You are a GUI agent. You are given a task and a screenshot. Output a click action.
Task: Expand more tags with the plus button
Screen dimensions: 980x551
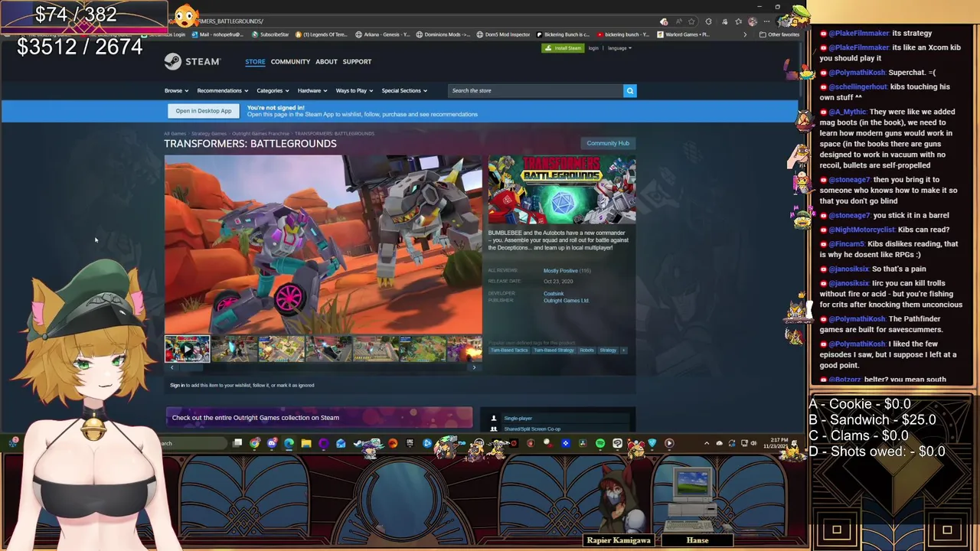pos(623,350)
